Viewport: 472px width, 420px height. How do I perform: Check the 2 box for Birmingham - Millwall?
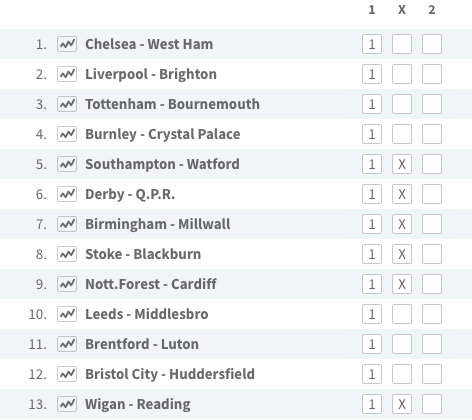click(x=432, y=224)
